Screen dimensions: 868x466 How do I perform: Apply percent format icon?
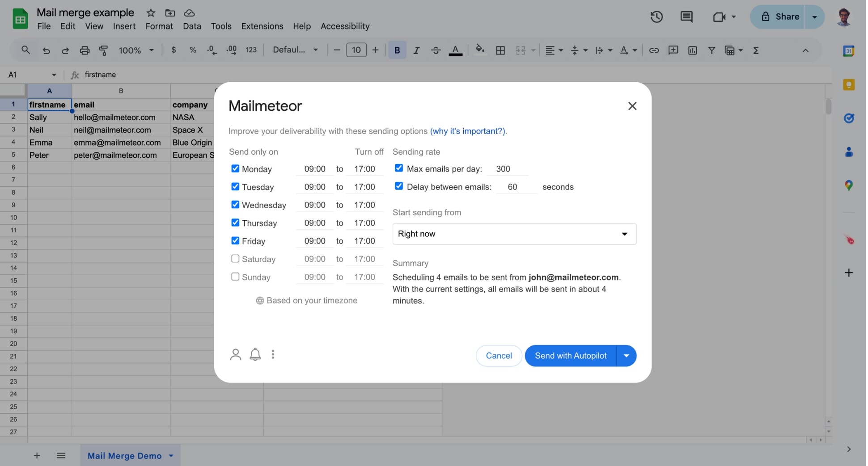(193, 50)
